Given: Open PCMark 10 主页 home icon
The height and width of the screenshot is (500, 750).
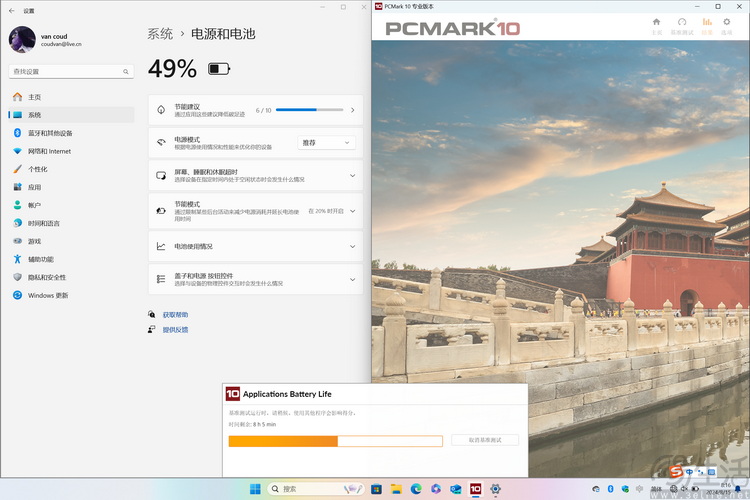Looking at the screenshot, I should (656, 24).
